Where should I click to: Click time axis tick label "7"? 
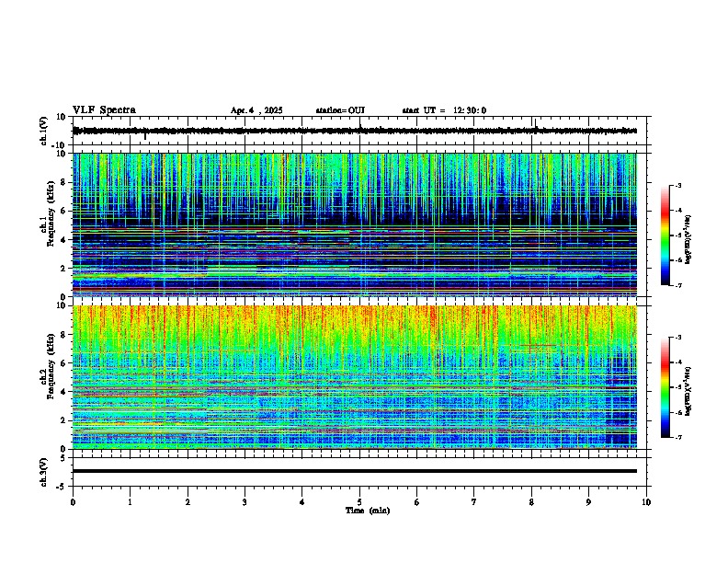pos(474,502)
